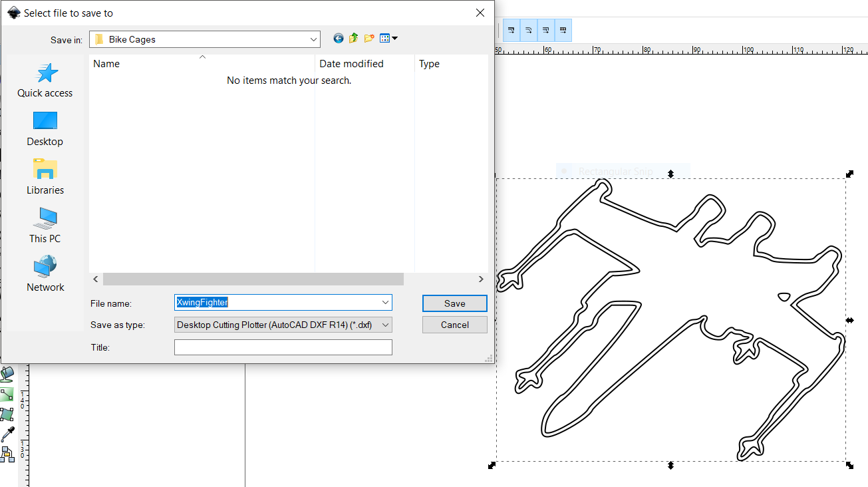Click the Inkscape icon in dialog title bar
This screenshot has height=487, width=868.
(13, 13)
